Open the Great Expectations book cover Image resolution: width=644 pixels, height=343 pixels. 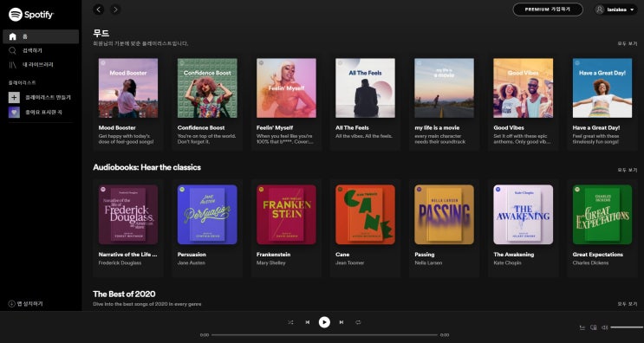tap(602, 215)
